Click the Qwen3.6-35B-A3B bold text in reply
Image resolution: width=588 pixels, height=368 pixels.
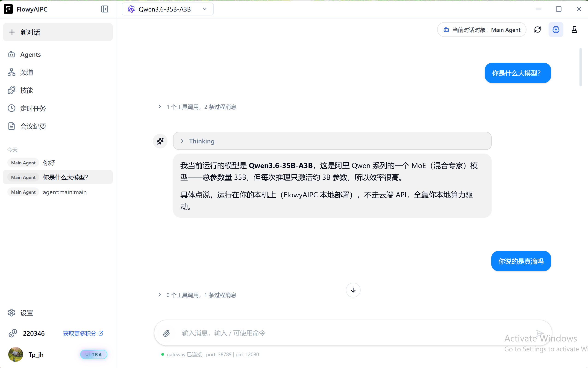281,166
